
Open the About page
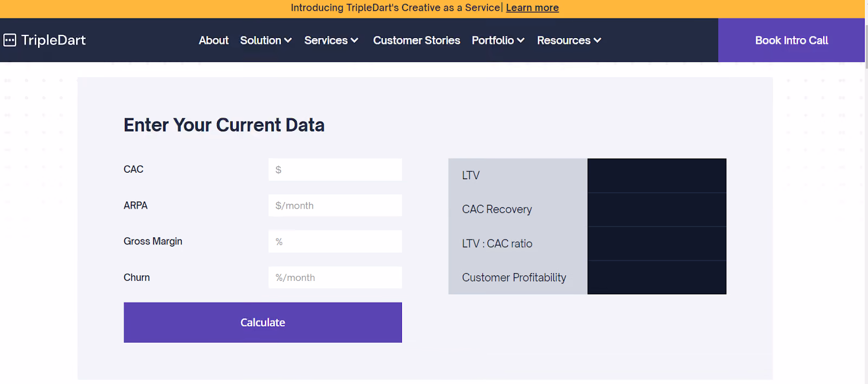click(214, 40)
